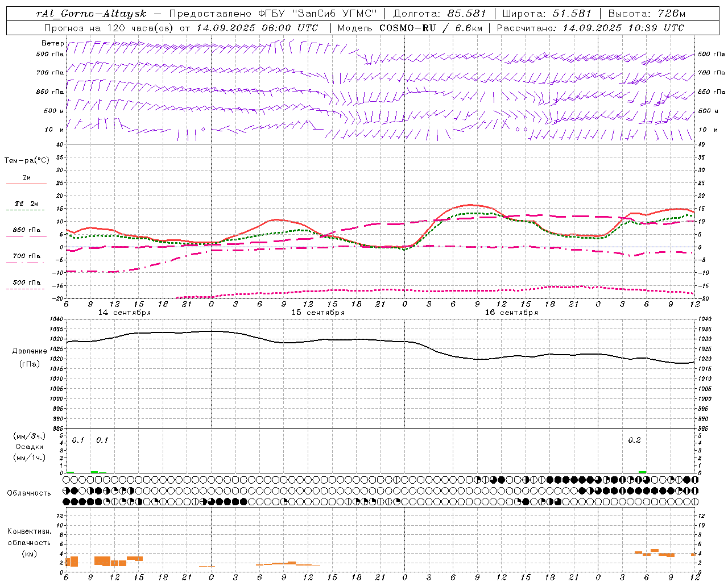Click the date label 15 сентября
The width and height of the screenshot is (728, 582).
318,313
